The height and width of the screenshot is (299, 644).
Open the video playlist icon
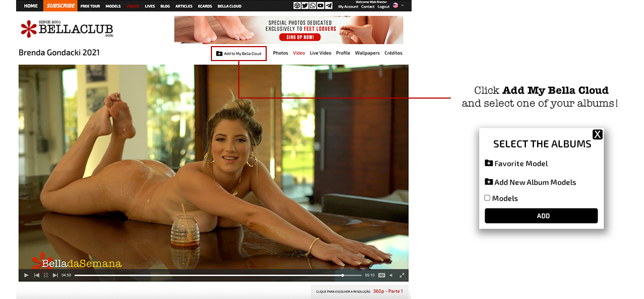[46, 275]
